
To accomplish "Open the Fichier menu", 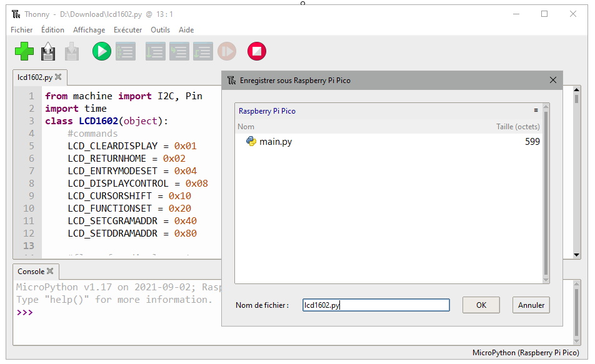I will pyautogui.click(x=22, y=30).
